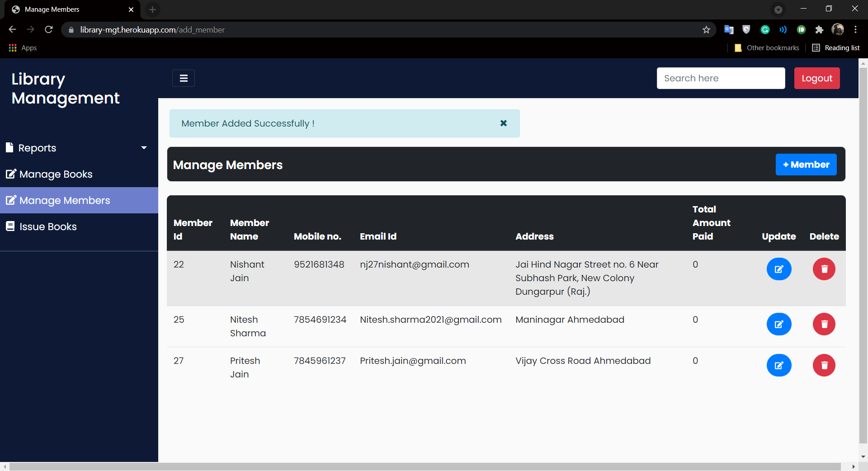Viewport: 868px width, 471px height.
Task: Open the update editor for Nishant Jain
Action: 779,269
